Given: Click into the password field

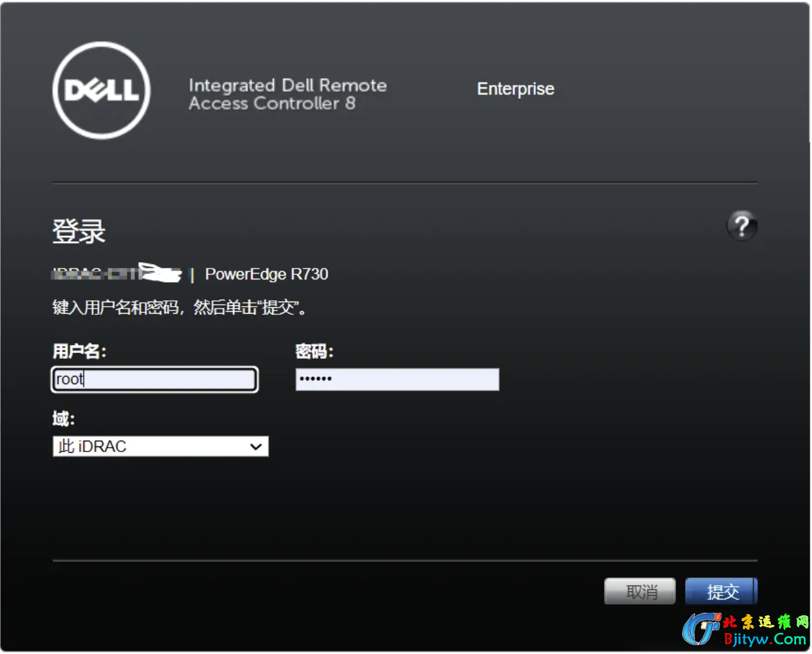Looking at the screenshot, I should click(397, 379).
